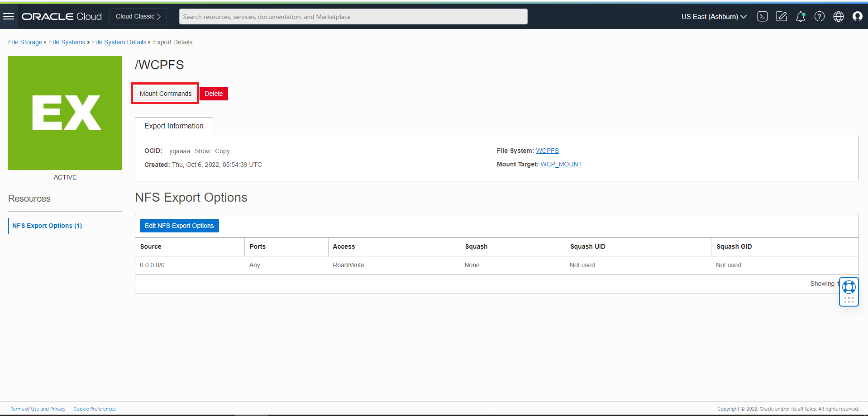Select NFS Export Options (1) resource
868x416 pixels.
coord(47,226)
